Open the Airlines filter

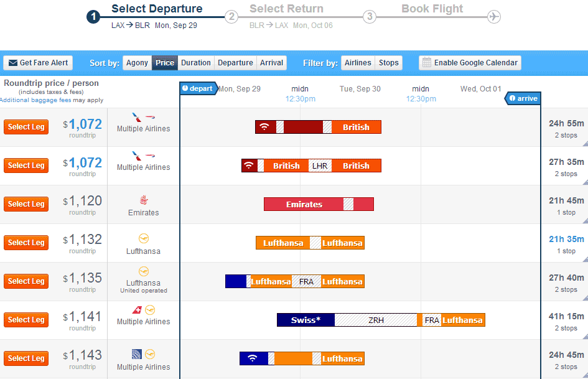point(358,63)
